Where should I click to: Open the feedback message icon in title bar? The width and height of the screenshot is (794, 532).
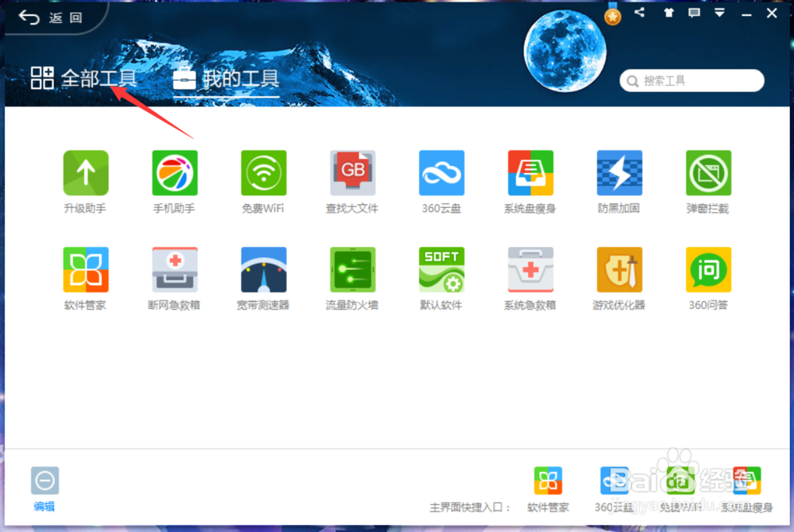point(694,13)
